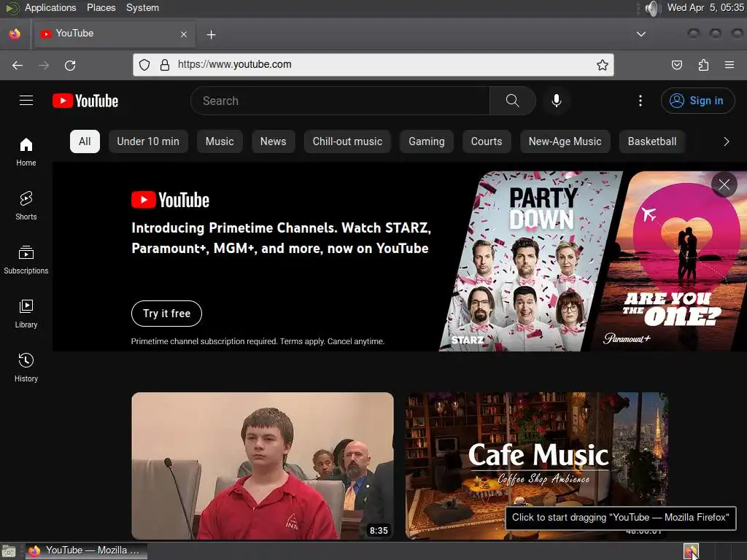747x560 pixels.
Task: Reload the current page
Action: click(70, 65)
